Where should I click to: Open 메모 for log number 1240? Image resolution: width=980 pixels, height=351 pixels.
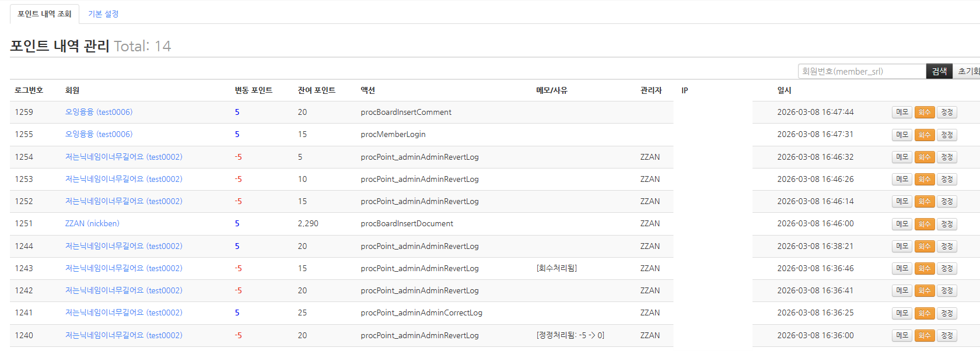coord(902,335)
